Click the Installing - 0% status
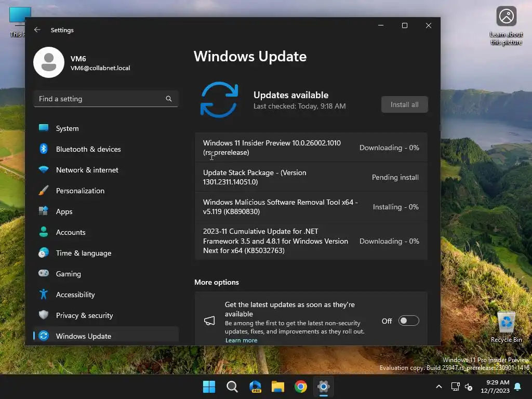 [x=395, y=207]
